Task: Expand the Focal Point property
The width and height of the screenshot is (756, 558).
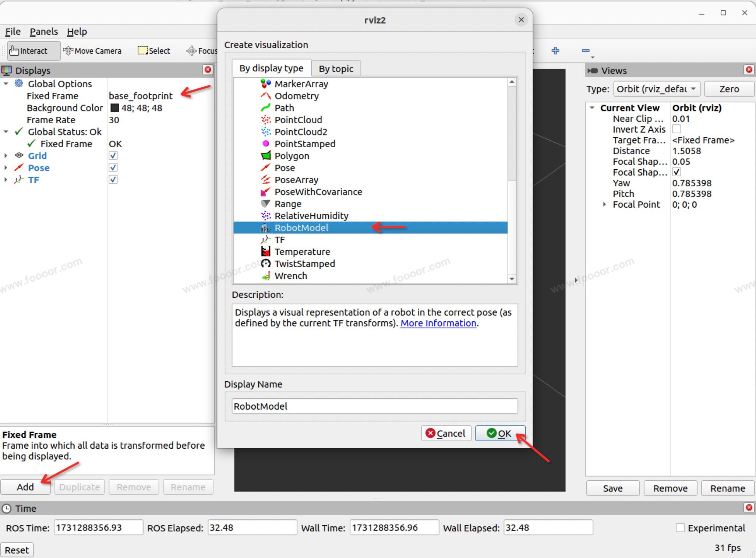Action: pyautogui.click(x=604, y=205)
